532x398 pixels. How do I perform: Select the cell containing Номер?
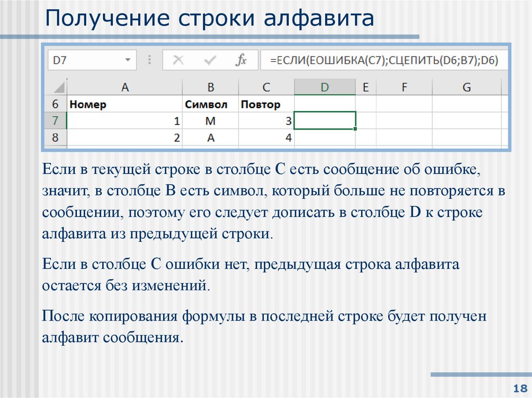coord(88,104)
